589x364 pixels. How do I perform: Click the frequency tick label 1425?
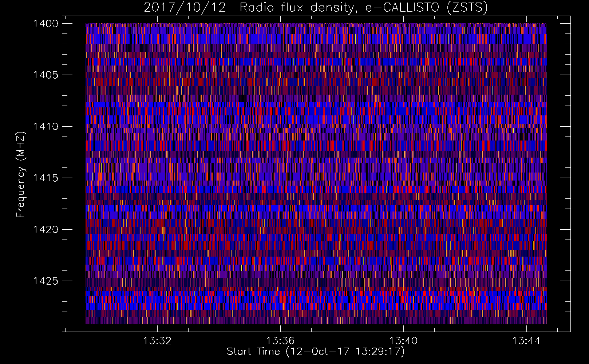click(x=46, y=281)
